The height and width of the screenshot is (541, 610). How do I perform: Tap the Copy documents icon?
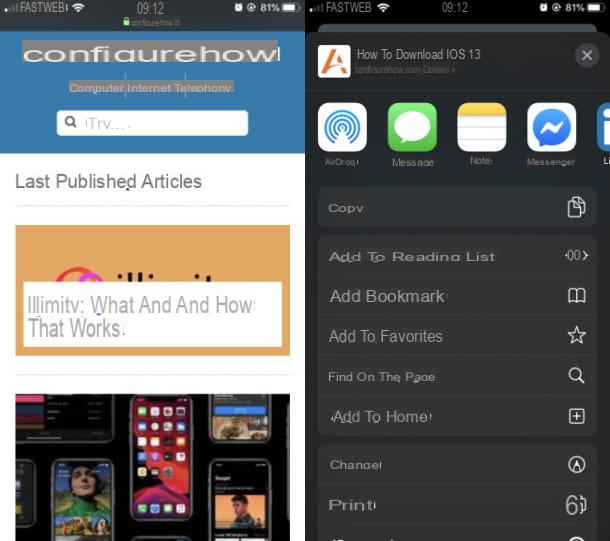pos(576,207)
